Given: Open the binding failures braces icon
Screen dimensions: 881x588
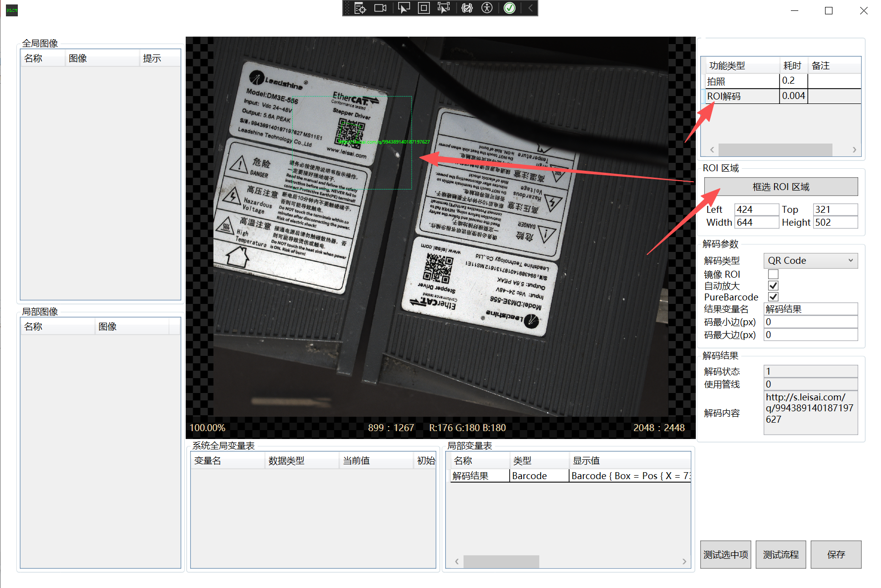Looking at the screenshot, I should click(467, 8).
